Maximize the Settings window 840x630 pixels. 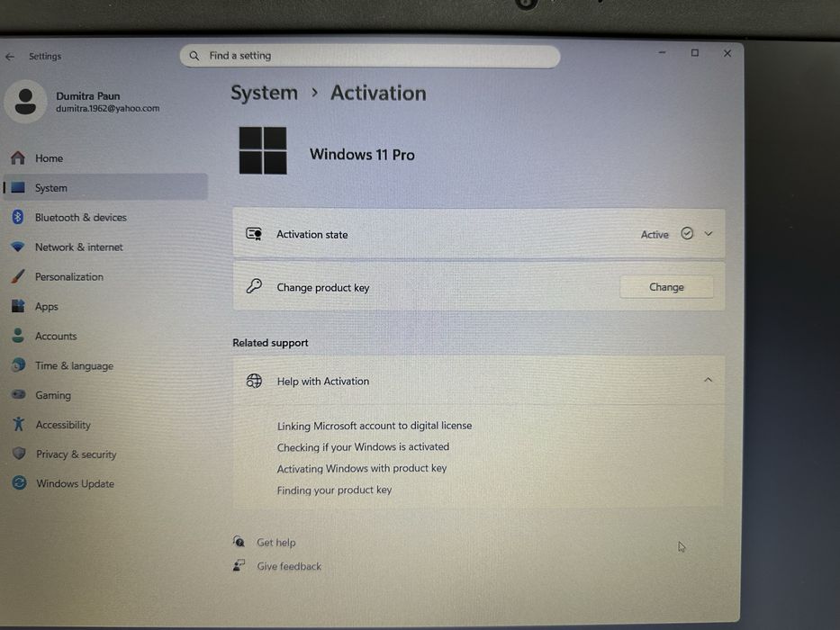[695, 52]
